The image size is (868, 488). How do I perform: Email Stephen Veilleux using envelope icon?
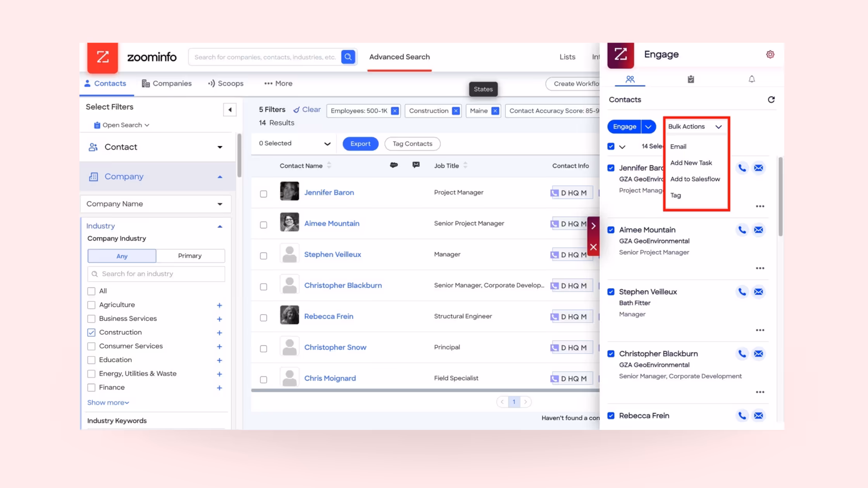coord(758,292)
